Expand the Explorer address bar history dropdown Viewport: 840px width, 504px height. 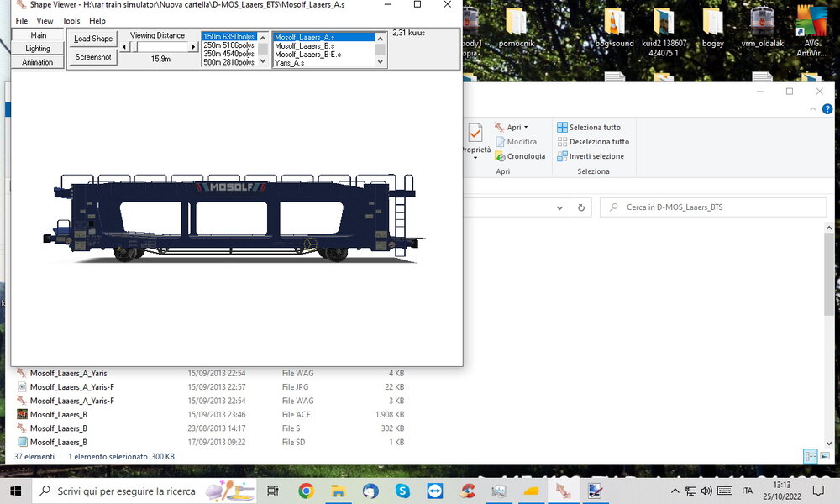(559, 207)
